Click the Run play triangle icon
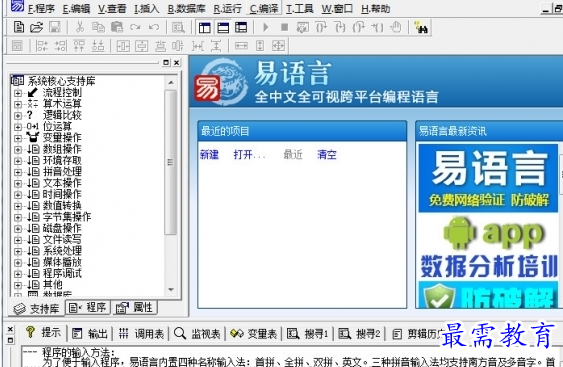The image size is (563, 367). pos(266,27)
